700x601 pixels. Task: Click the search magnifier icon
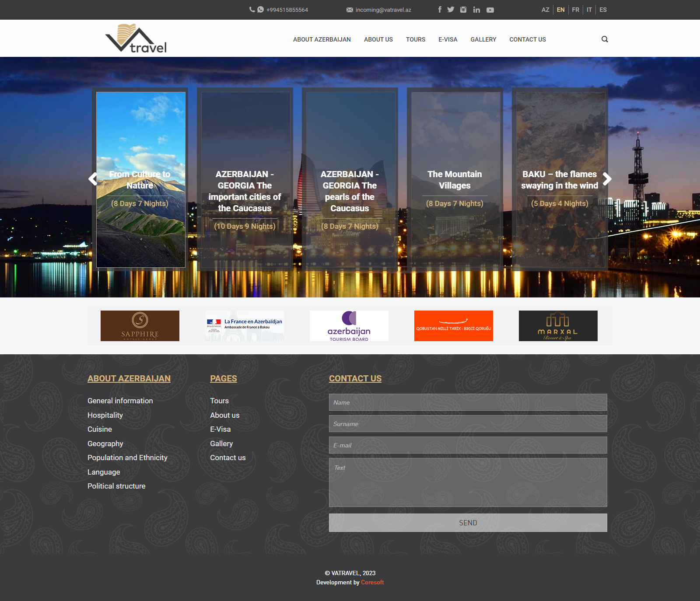(605, 39)
